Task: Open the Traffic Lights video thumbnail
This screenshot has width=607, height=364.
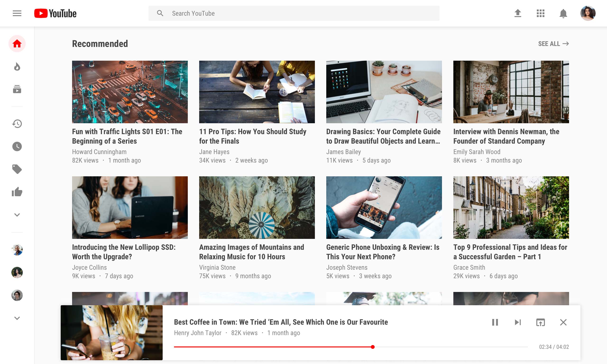Action: tap(130, 92)
